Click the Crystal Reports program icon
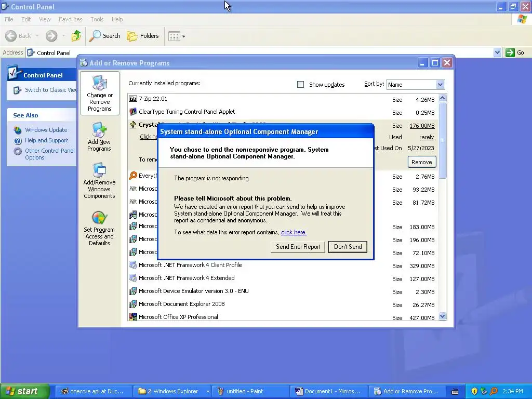Image resolution: width=532 pixels, height=399 pixels. pyautogui.click(x=133, y=125)
